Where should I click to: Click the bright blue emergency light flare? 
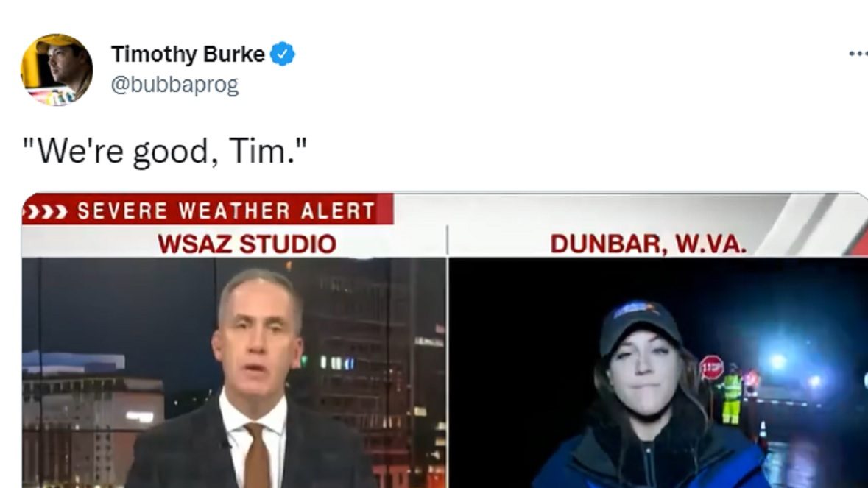tap(777, 362)
